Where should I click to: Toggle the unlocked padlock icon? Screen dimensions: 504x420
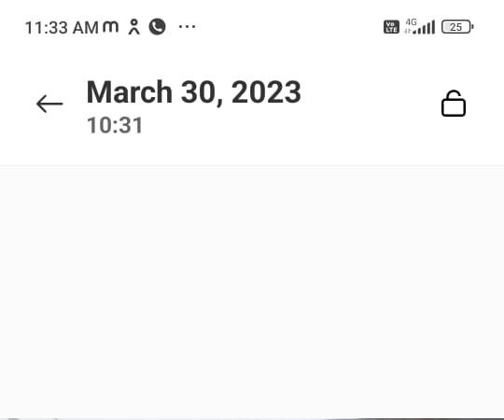(454, 104)
